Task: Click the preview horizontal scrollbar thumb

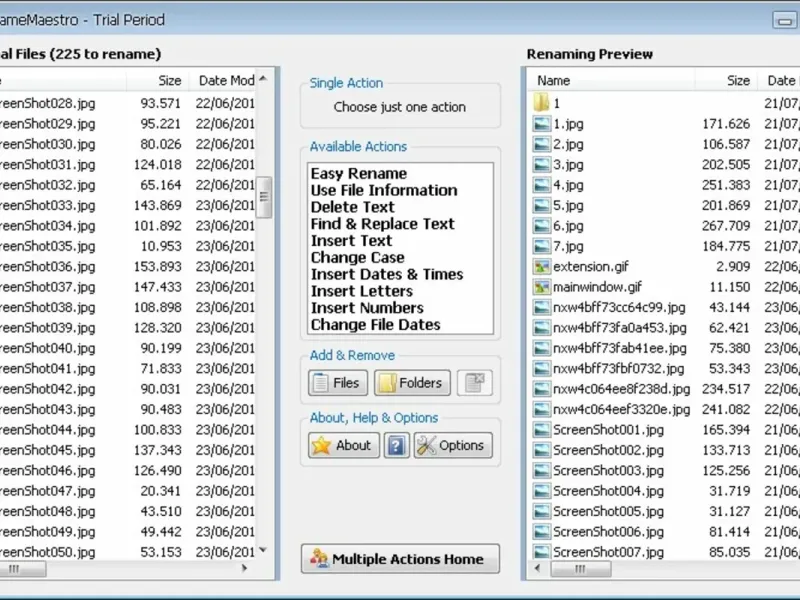Action: click(581, 569)
